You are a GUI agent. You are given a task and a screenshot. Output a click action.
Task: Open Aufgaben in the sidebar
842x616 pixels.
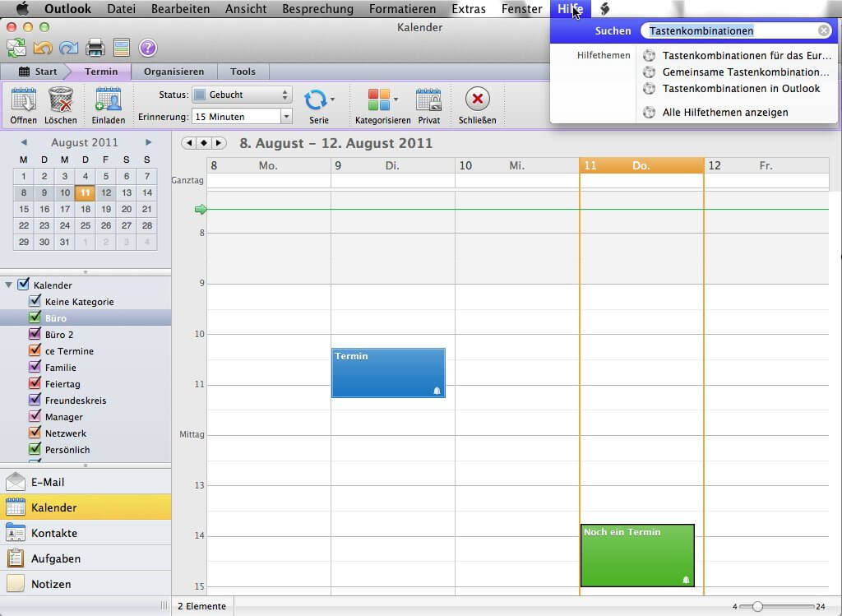pyautogui.click(x=86, y=558)
